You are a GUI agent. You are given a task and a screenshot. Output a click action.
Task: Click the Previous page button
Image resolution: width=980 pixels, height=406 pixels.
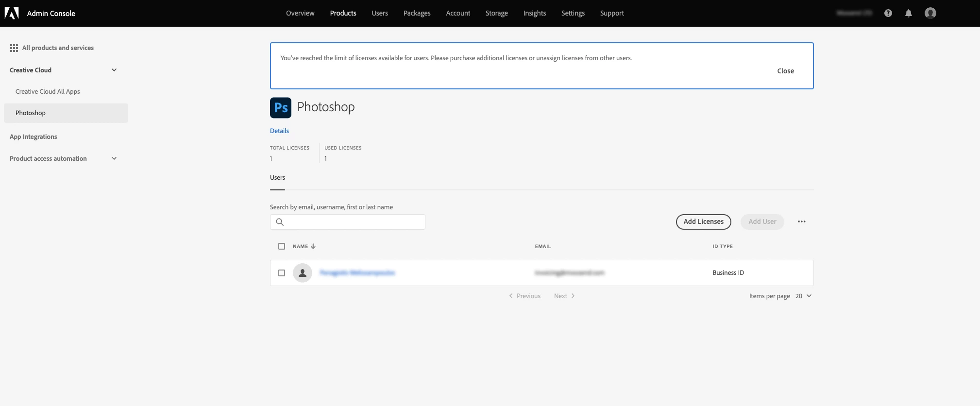click(524, 296)
